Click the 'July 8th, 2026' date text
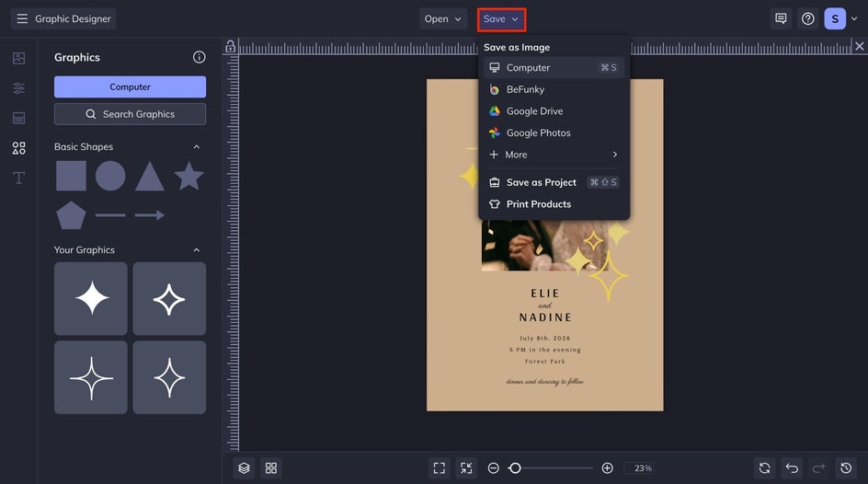Viewport: 868px width, 484px height. pos(544,338)
